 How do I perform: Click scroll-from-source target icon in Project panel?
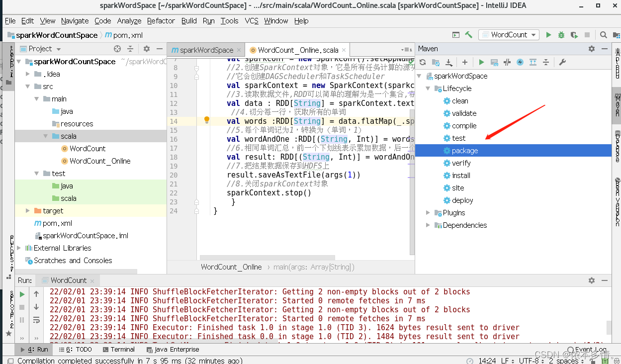[x=117, y=49]
